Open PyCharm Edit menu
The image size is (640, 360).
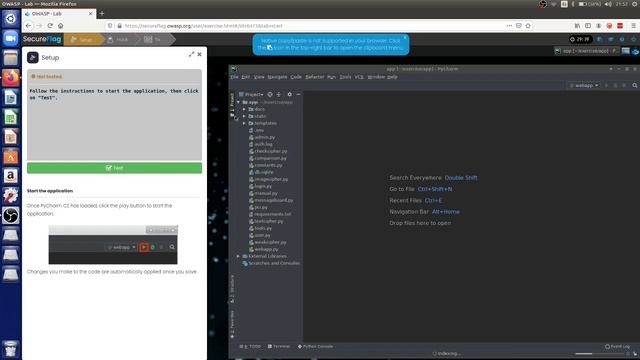pos(245,77)
